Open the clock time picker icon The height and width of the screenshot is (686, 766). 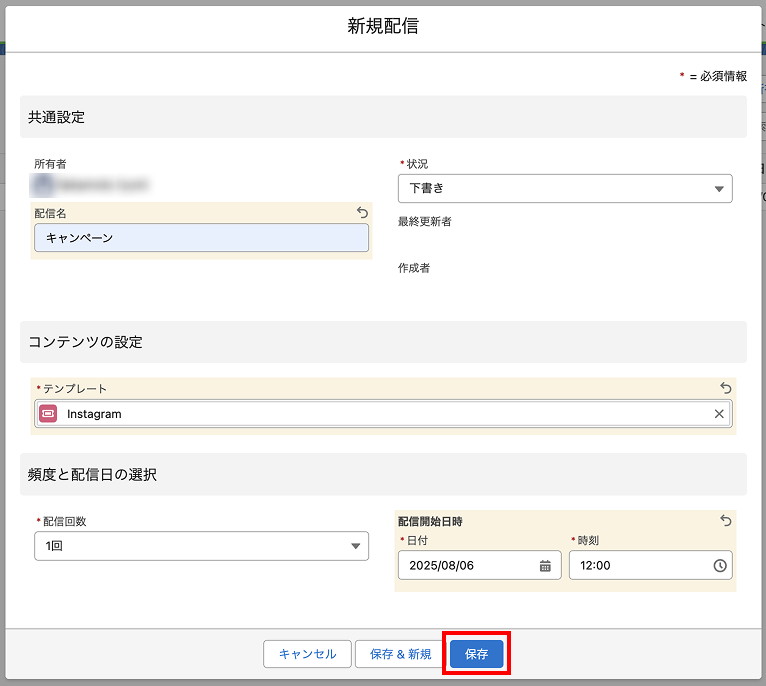(720, 566)
